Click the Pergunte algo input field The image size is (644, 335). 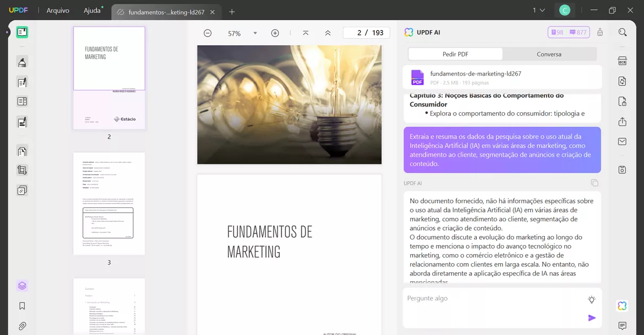[x=479, y=298]
